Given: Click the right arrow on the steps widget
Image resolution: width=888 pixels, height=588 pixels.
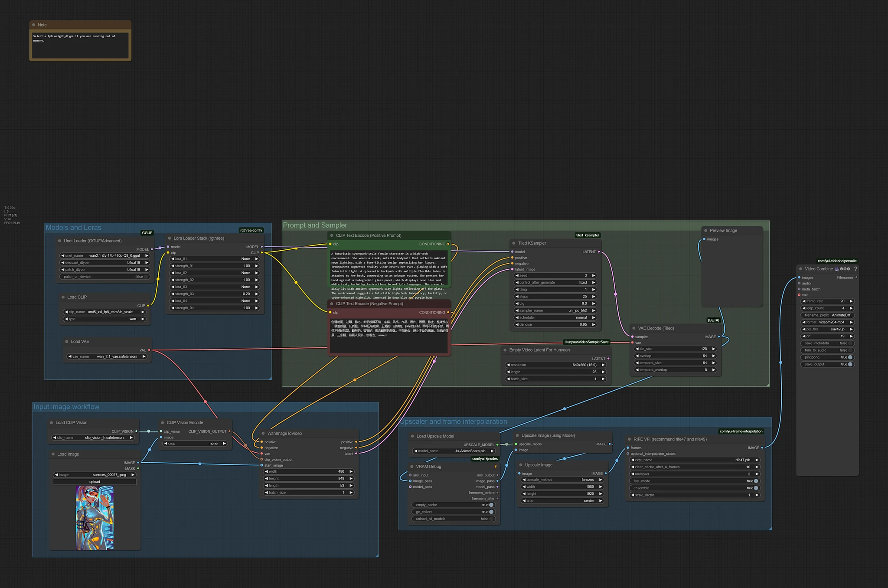Looking at the screenshot, I should pyautogui.click(x=594, y=297).
